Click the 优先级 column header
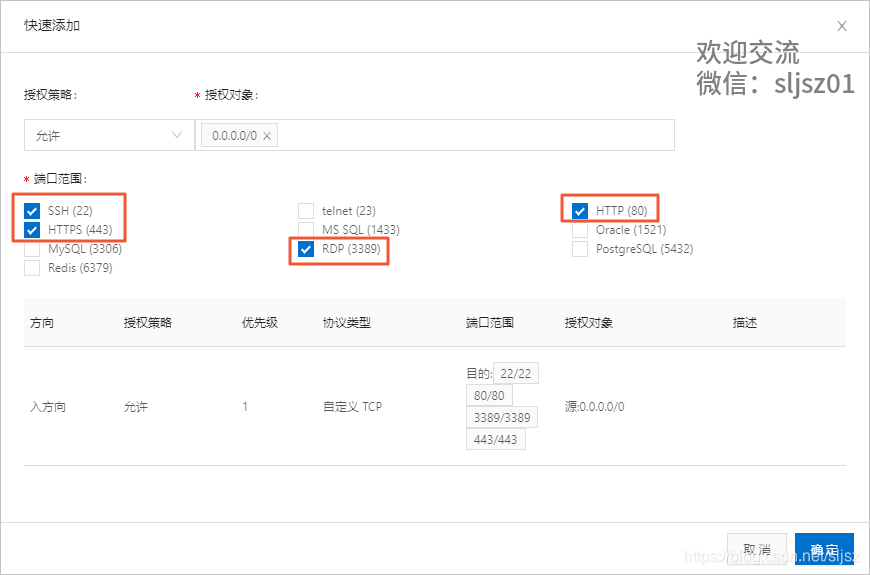Image resolution: width=870 pixels, height=575 pixels. [260, 322]
